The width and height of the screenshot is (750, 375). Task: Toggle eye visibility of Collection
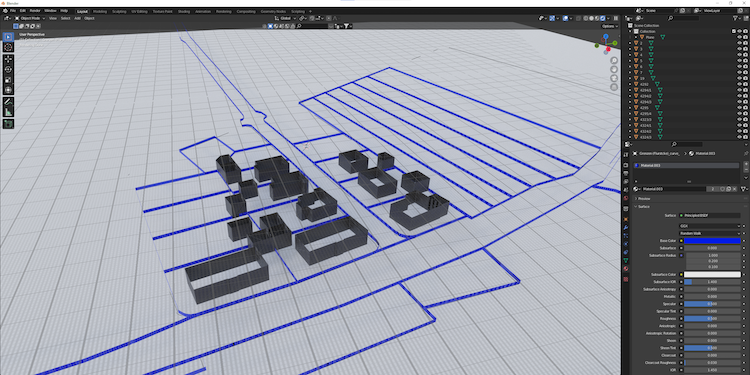[739, 31]
